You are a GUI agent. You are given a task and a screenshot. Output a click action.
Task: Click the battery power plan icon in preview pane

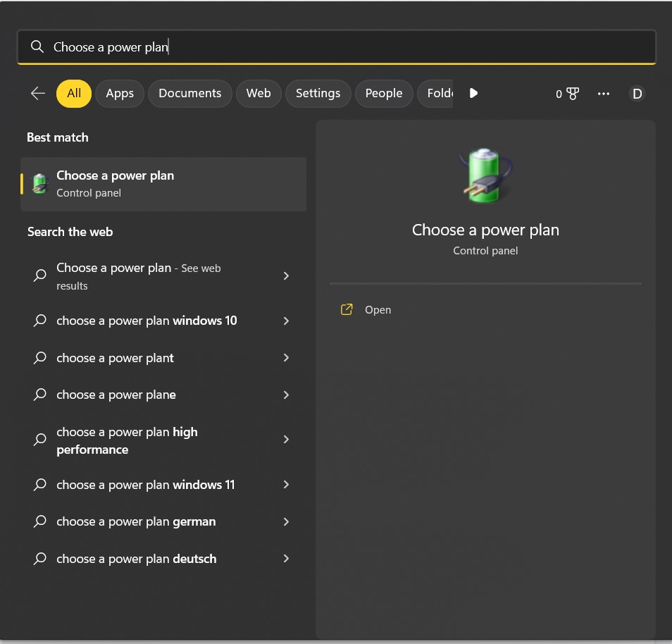click(x=485, y=175)
